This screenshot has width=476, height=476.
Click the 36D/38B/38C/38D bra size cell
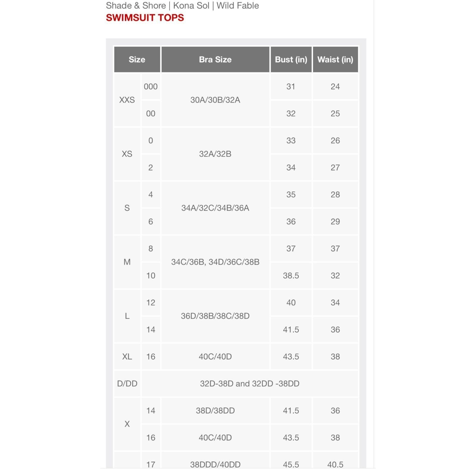(x=215, y=316)
